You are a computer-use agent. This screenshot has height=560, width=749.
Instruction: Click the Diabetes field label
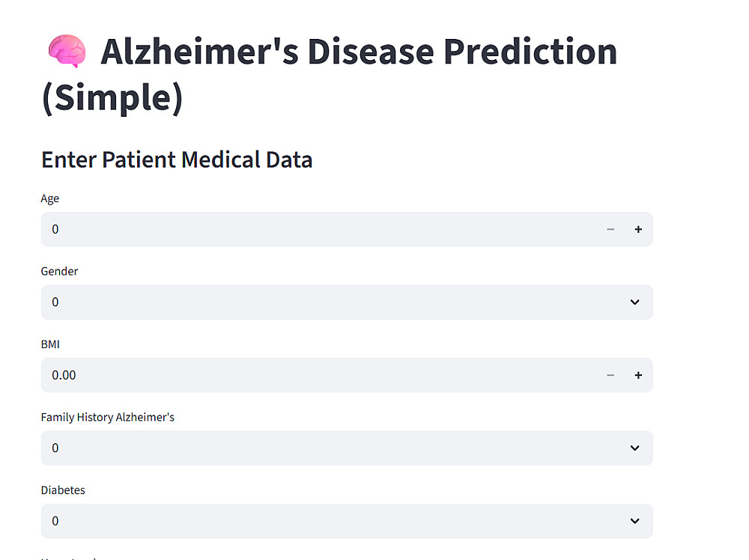pyautogui.click(x=63, y=490)
